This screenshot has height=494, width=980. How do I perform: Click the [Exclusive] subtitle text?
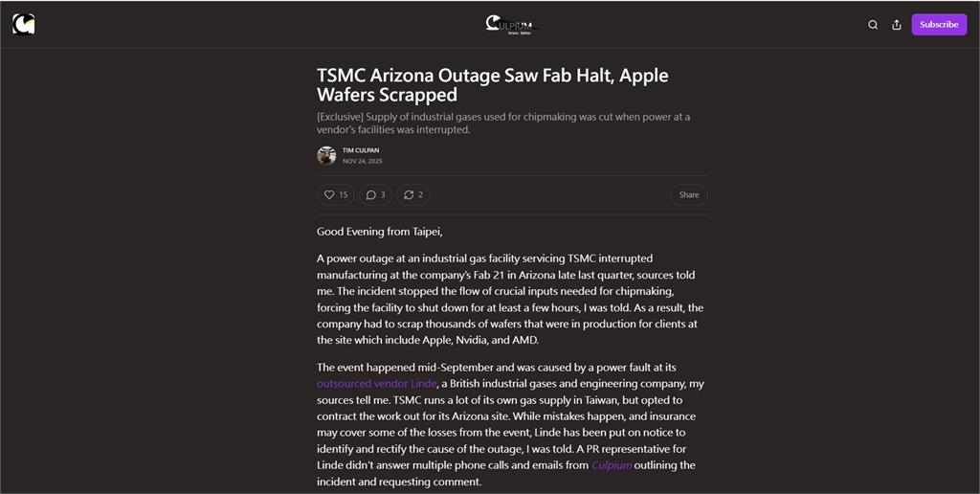point(502,123)
